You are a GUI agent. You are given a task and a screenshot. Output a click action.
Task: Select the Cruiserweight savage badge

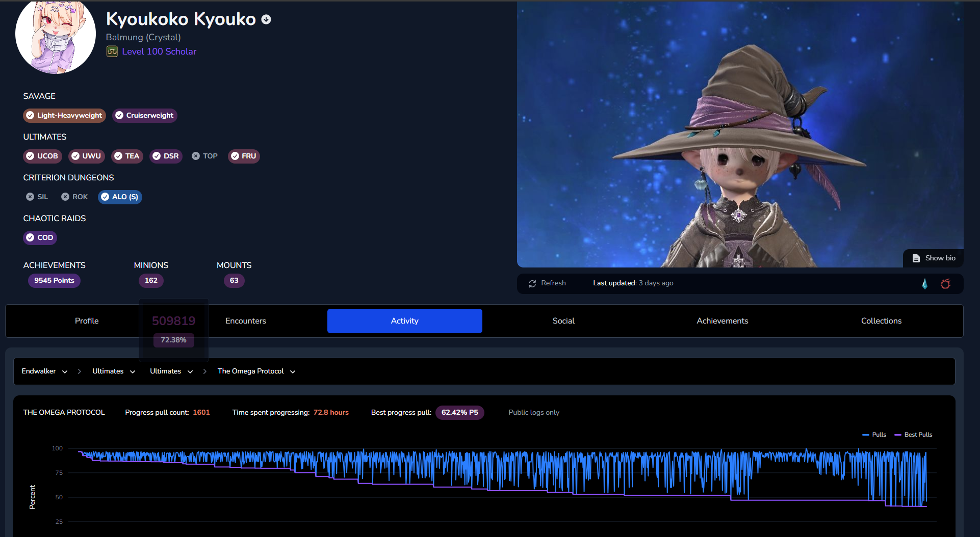tap(145, 116)
